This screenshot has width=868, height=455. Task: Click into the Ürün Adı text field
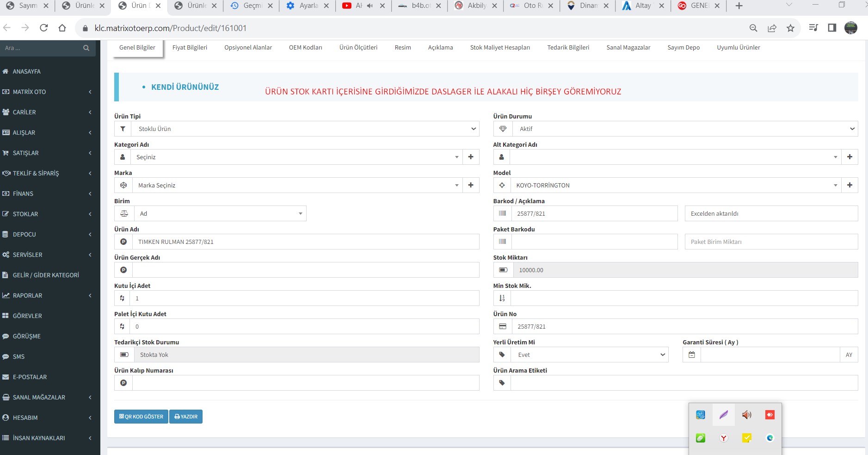coord(305,242)
